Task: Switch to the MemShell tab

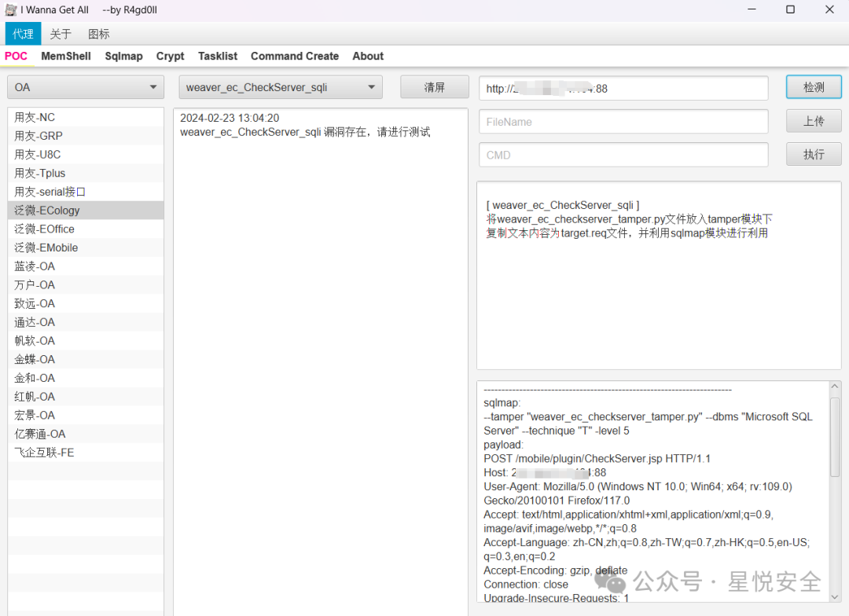Action: [x=66, y=57]
